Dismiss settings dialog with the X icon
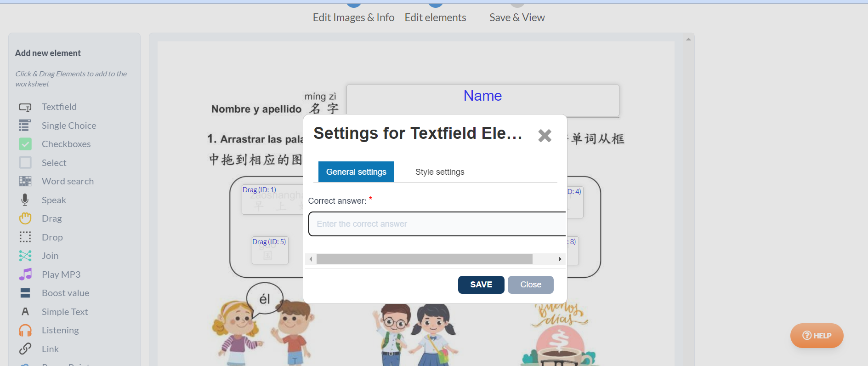868x366 pixels. [545, 136]
